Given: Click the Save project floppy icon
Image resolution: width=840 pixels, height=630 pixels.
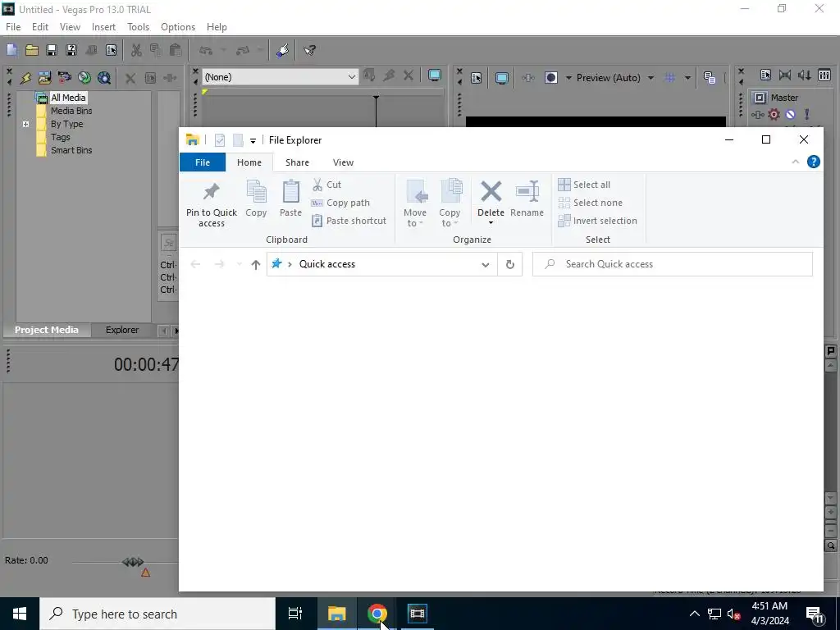Looking at the screenshot, I should point(52,50).
